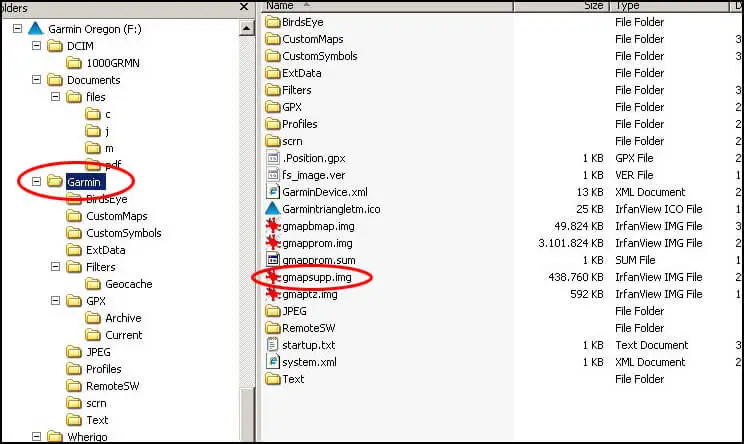Click the folder tree scroll-up arrow
This screenshot has height=444, width=744.
(246, 28)
